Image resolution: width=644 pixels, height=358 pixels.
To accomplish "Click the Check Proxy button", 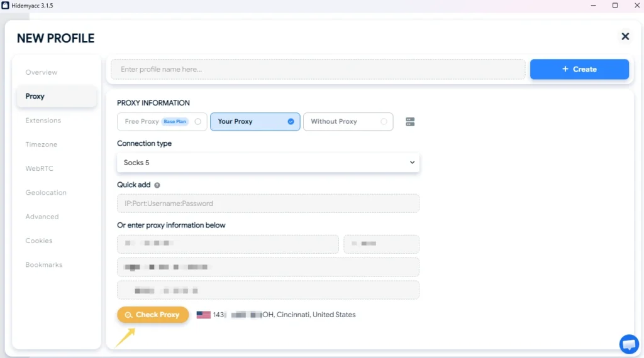I will pyautogui.click(x=153, y=315).
